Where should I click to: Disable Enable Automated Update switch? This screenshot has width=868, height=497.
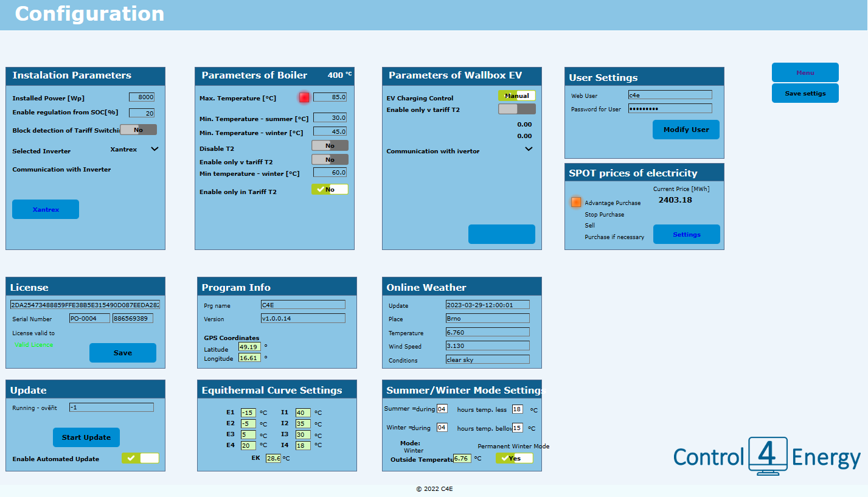140,459
